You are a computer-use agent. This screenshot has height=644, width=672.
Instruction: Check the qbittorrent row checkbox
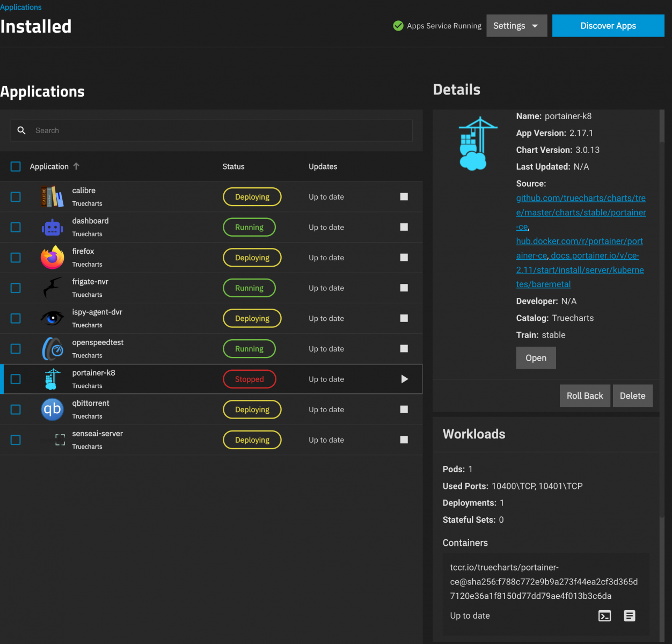[x=16, y=409]
